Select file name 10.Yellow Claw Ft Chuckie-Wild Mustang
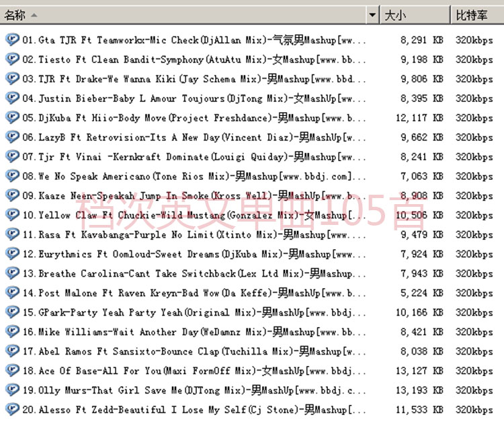The width and height of the screenshot is (504, 421). click(x=194, y=215)
